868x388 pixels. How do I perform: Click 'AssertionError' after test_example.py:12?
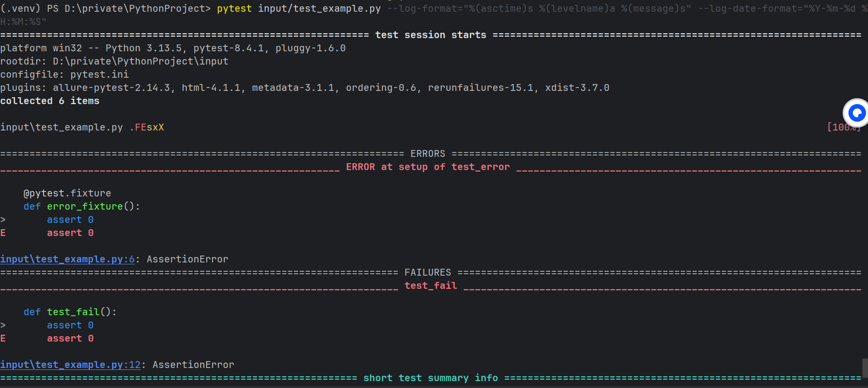[193, 365]
